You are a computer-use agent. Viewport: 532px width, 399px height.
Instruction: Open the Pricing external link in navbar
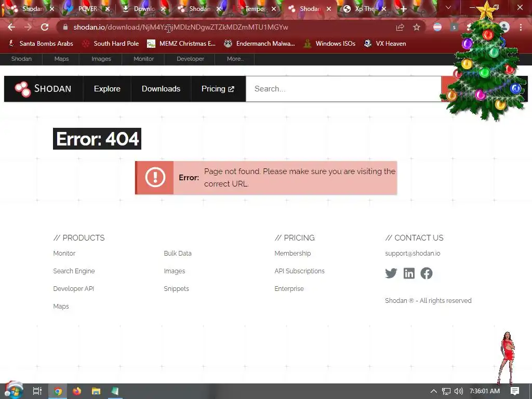(218, 89)
